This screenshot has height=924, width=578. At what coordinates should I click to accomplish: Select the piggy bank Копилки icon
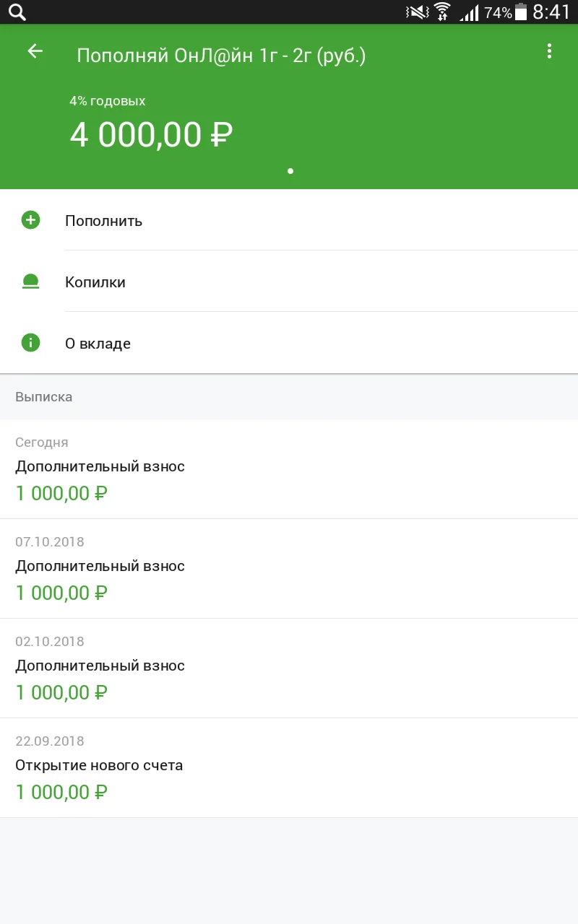30,282
